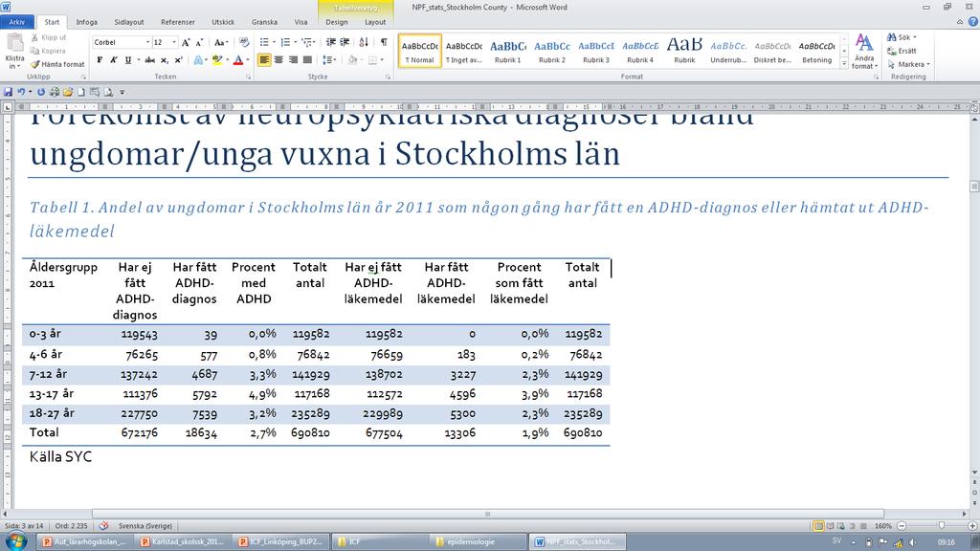Customize quick access toolbar dropdown

[x=122, y=93]
